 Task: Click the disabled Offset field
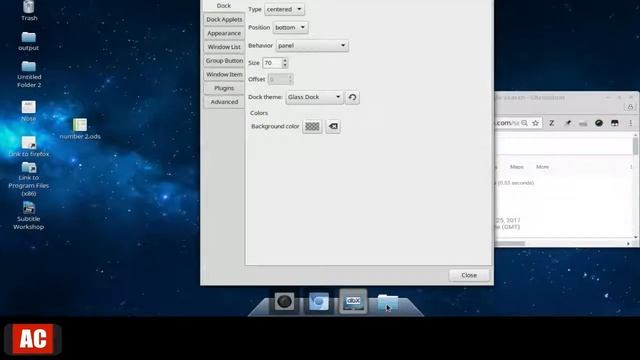pyautogui.click(x=280, y=79)
